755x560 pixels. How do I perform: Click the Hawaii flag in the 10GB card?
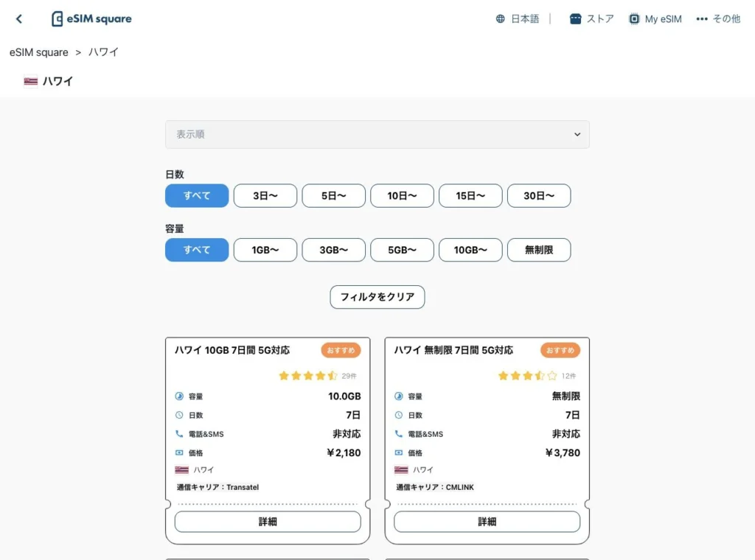(x=181, y=469)
